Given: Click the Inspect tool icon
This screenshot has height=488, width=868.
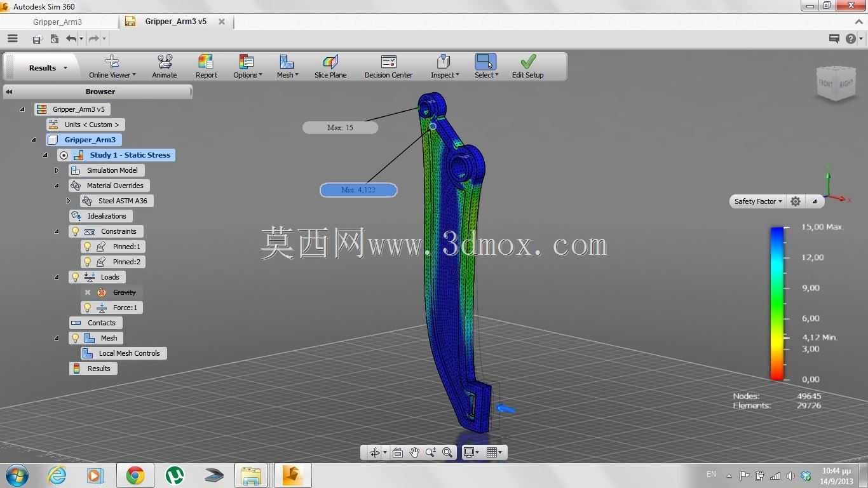Looking at the screenshot, I should coord(444,62).
